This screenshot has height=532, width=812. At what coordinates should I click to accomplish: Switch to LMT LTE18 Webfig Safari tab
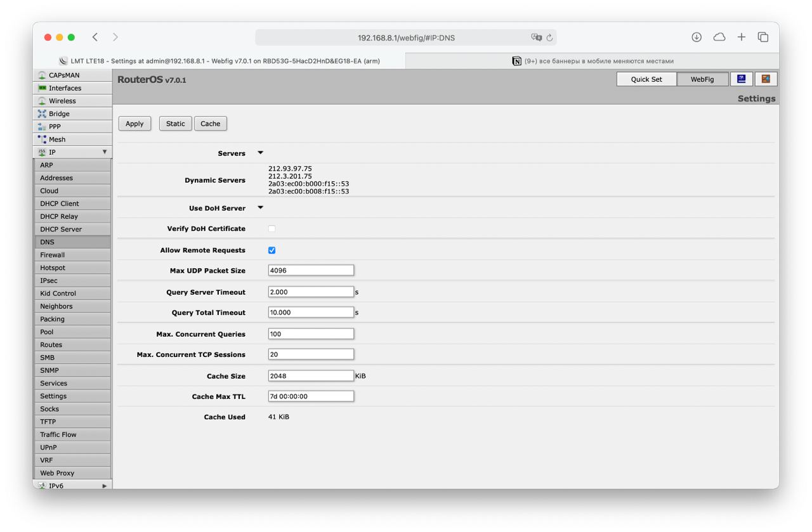pos(219,61)
